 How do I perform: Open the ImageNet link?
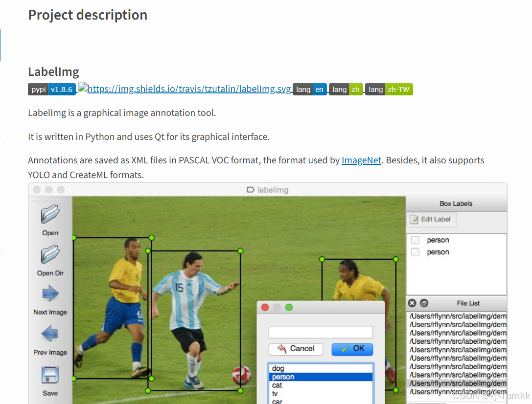coord(361,160)
